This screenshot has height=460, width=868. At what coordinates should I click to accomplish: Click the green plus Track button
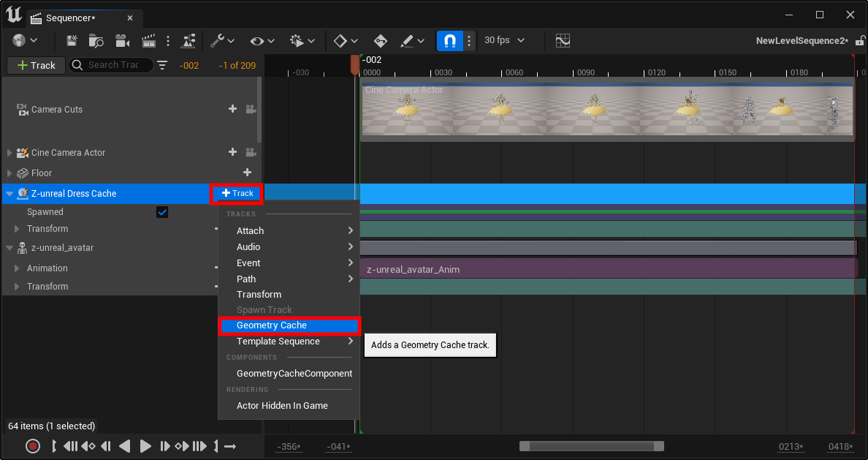pyautogui.click(x=37, y=65)
